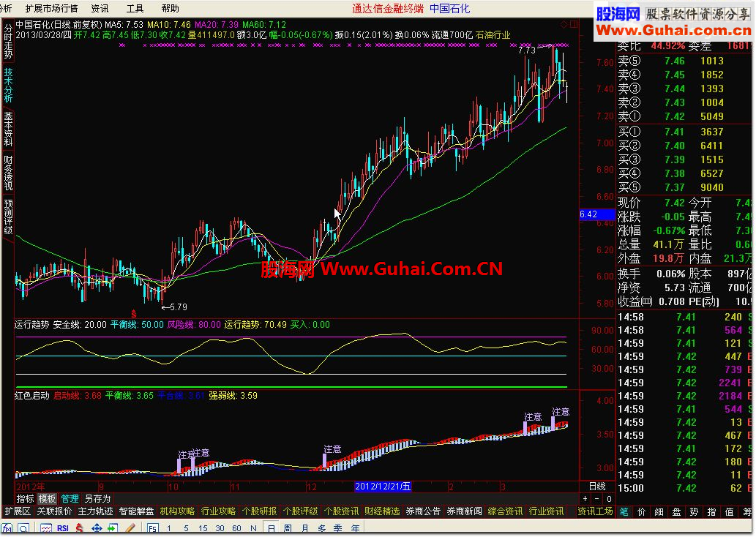756x537 pixels.
Task: Switch to 技术分析 side tab
Action: [8, 85]
